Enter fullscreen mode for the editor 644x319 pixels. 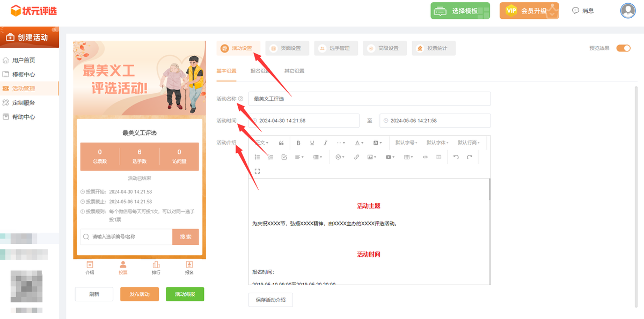257,171
